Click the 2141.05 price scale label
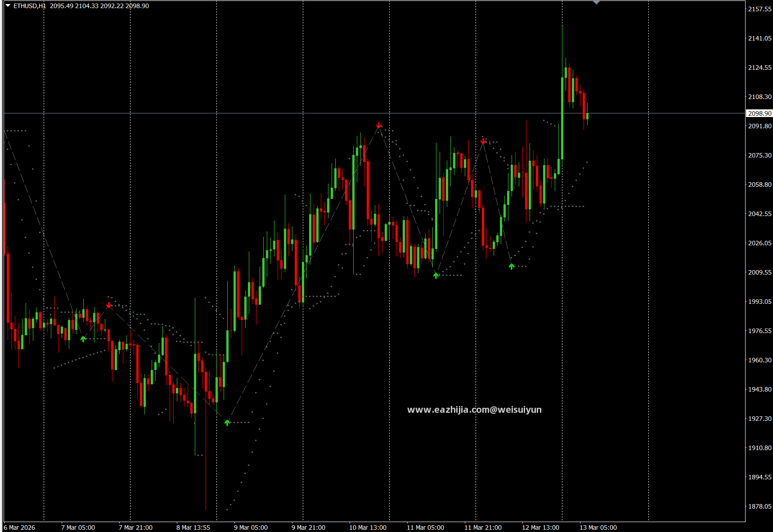This screenshot has height=532, width=773. (760, 38)
